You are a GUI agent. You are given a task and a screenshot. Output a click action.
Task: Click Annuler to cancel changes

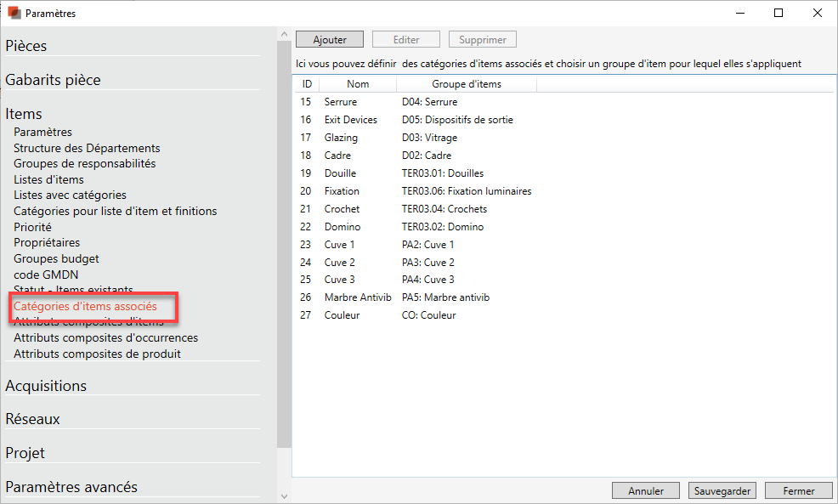(x=646, y=490)
